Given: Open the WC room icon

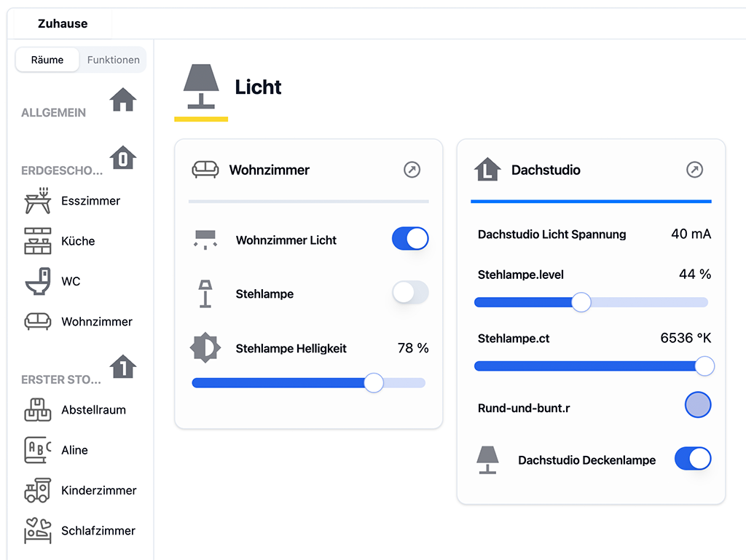Looking at the screenshot, I should pos(36,281).
